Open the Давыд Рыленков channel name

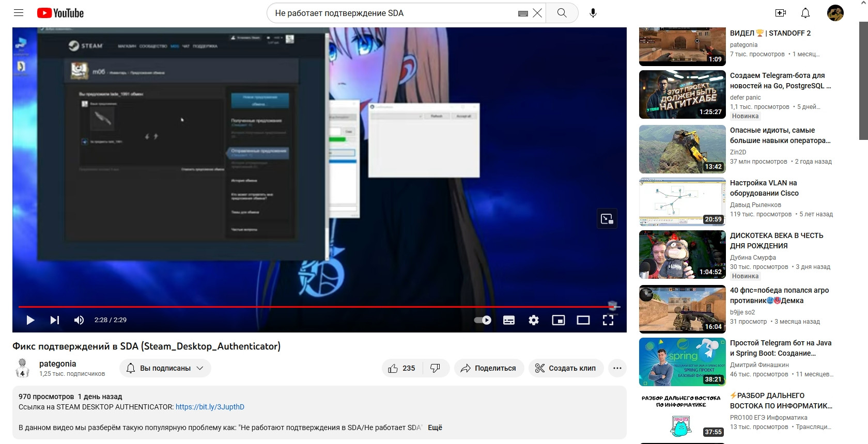tap(755, 205)
